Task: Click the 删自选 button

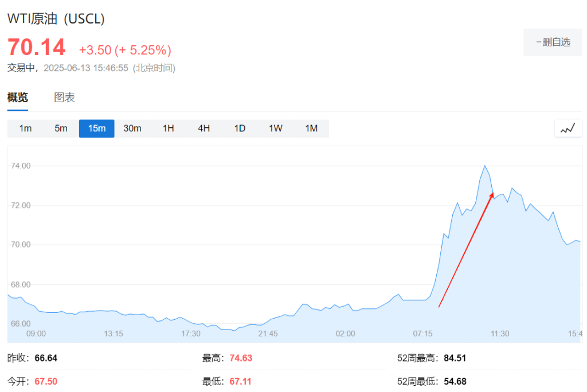Action: [x=552, y=42]
